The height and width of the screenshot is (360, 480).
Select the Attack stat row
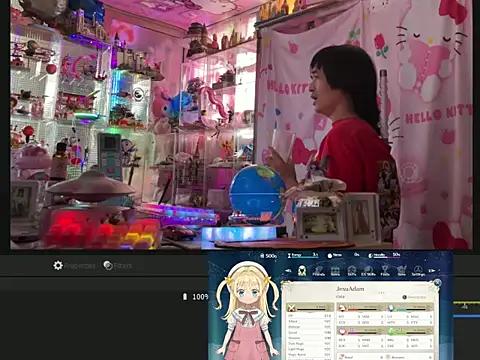310,321
